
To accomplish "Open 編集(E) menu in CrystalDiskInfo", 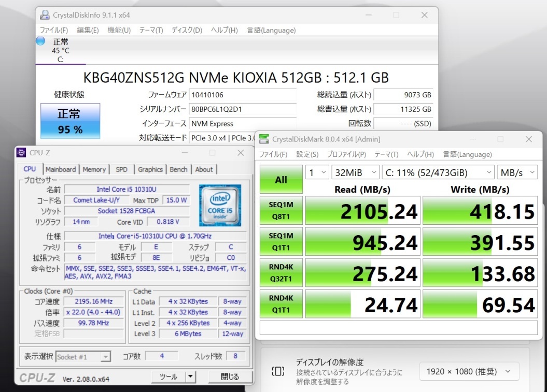I will coord(88,31).
